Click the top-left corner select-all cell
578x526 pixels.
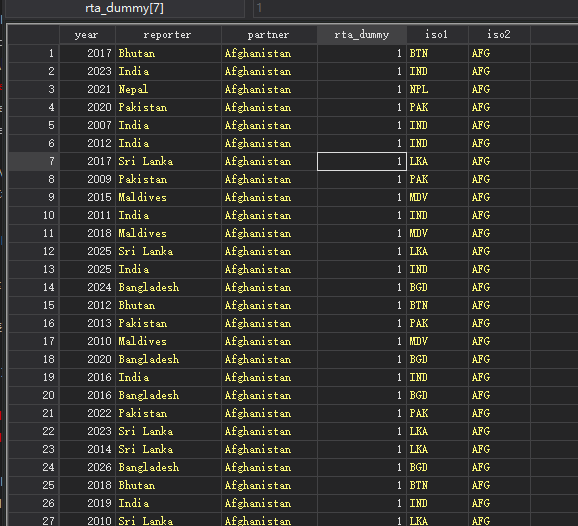click(34, 35)
